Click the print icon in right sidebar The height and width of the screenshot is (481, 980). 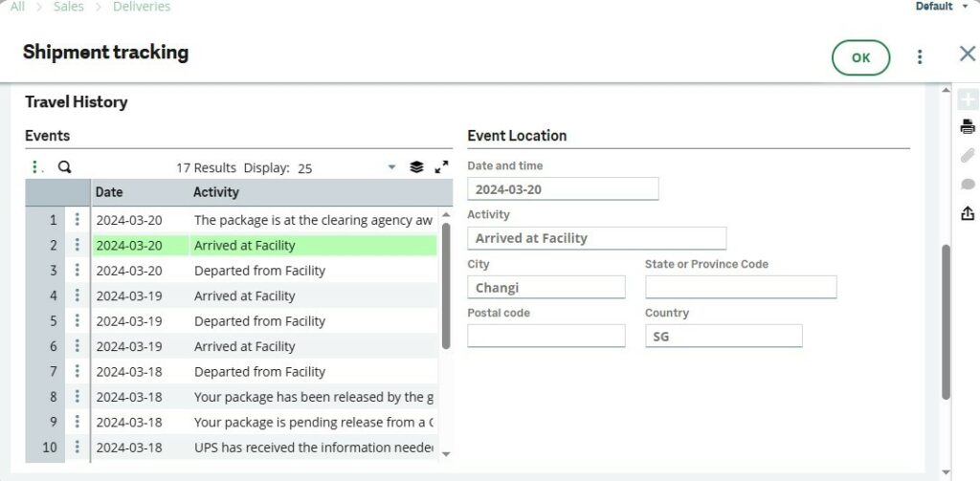968,127
